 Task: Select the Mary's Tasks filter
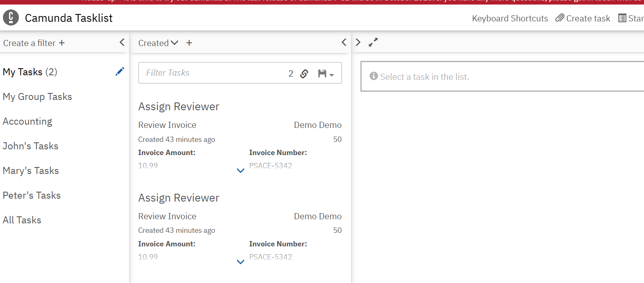tap(31, 171)
